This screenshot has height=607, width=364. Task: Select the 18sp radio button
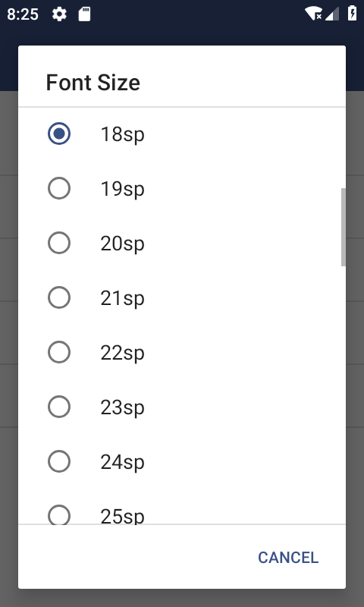coord(59,134)
